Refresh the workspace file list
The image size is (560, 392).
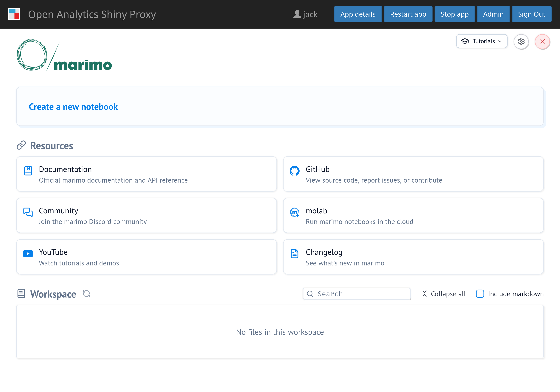(86, 294)
